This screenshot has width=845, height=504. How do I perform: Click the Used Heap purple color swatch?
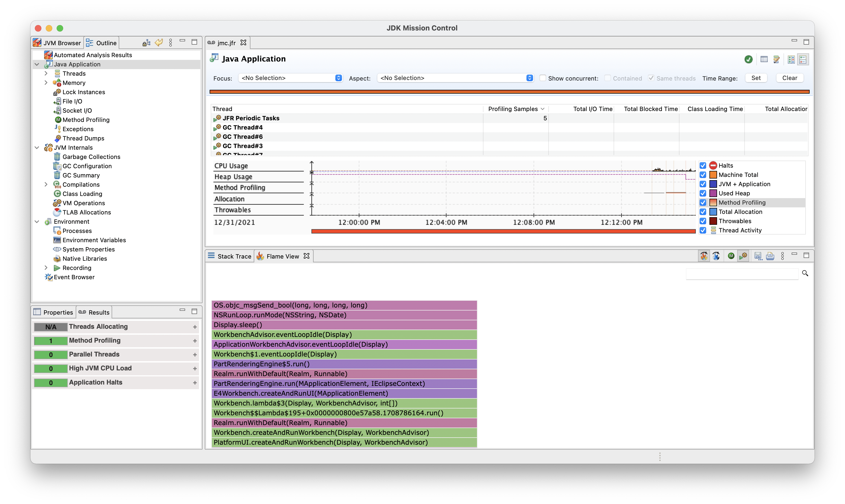[713, 193]
